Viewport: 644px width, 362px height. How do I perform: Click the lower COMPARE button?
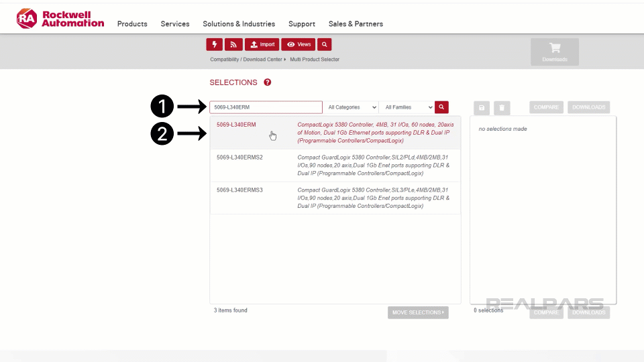546,313
